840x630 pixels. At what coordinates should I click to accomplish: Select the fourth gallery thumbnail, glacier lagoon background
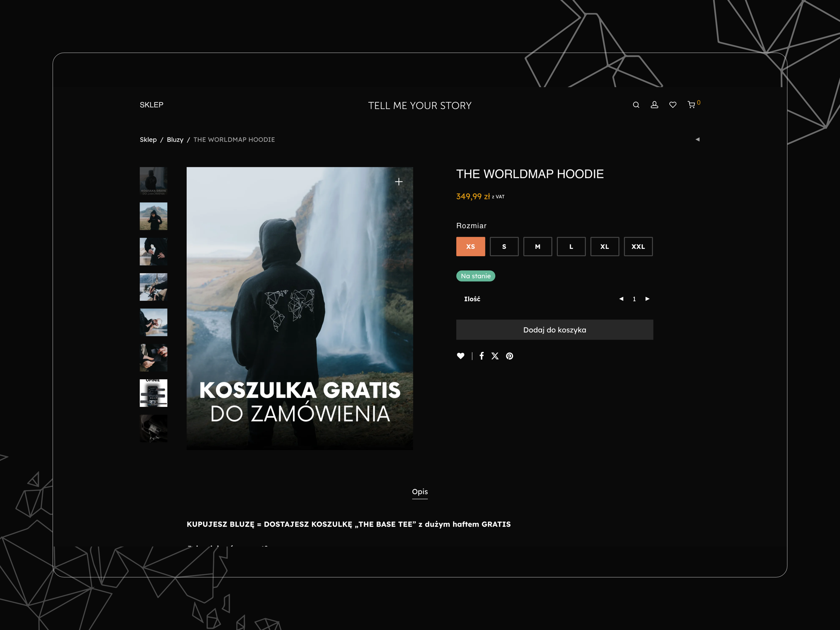(153, 287)
